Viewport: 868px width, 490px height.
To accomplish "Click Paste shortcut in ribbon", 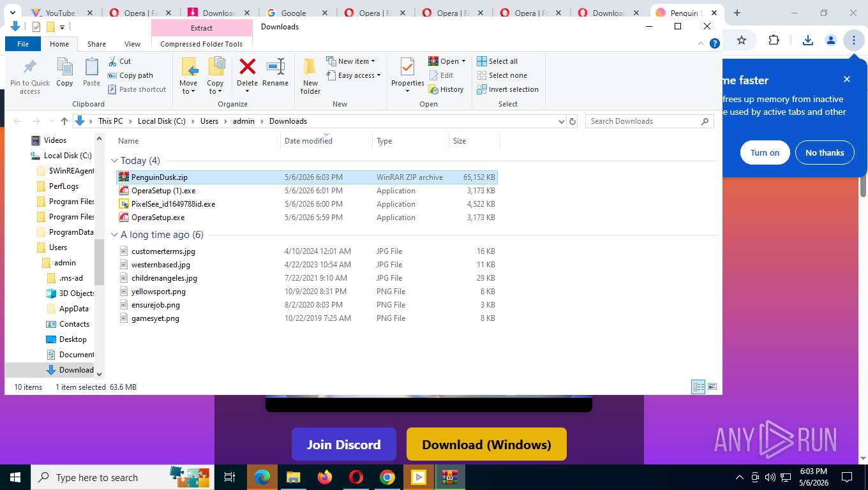I will point(137,89).
